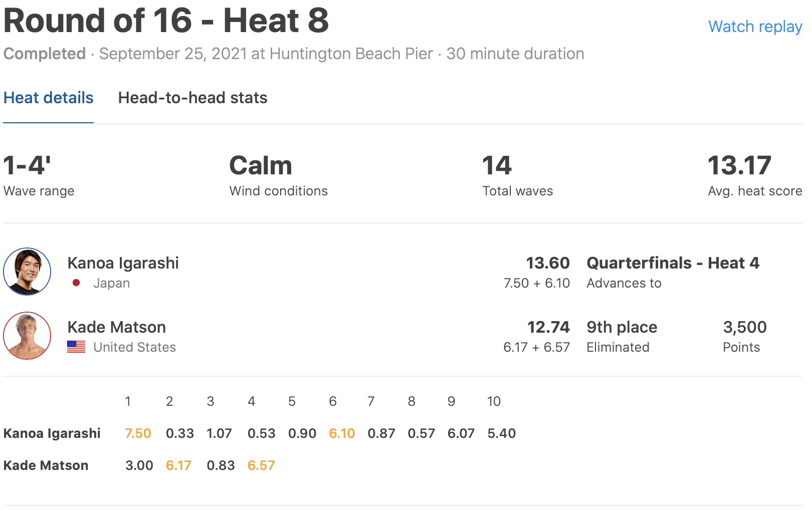Viewport: 812px width, 511px height.
Task: Click the 3,500 Points value
Action: 744,327
